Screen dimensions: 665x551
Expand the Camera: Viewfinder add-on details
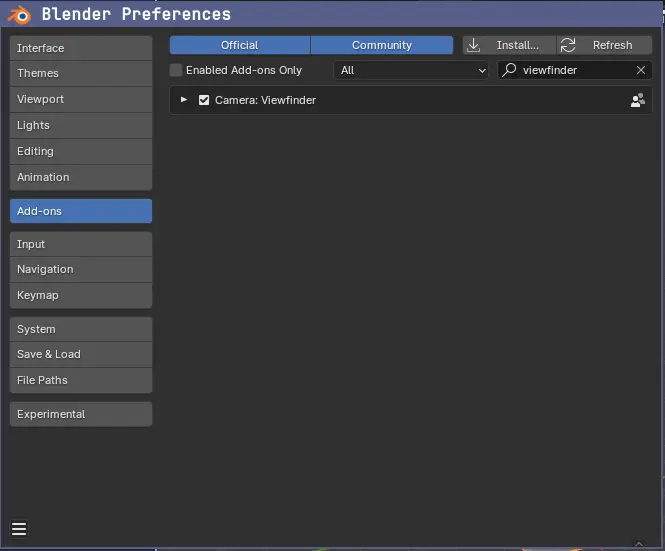pyautogui.click(x=184, y=100)
